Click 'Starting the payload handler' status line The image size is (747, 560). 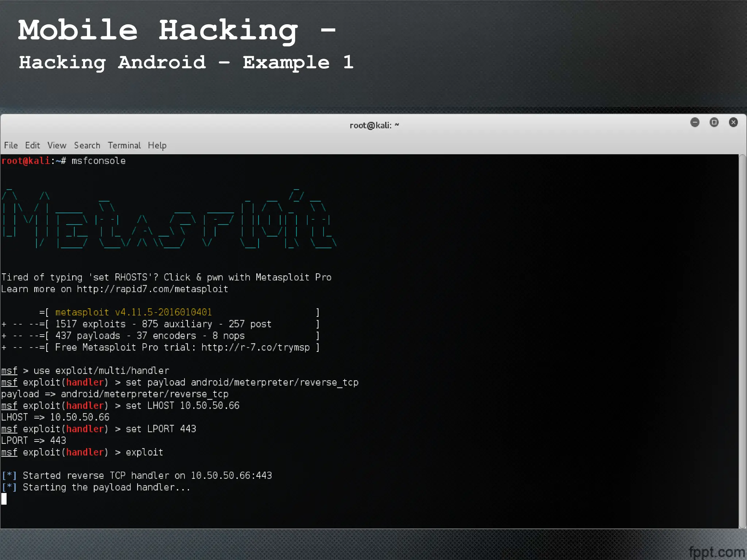click(x=106, y=487)
